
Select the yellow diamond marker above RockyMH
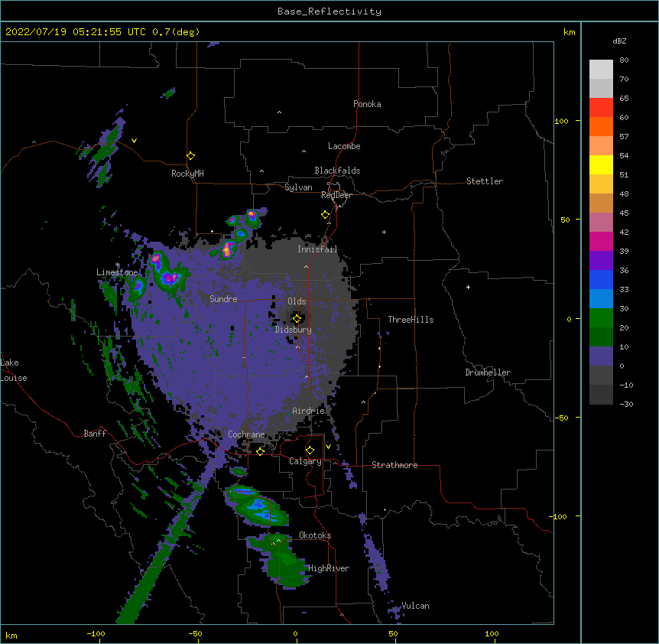point(190,156)
